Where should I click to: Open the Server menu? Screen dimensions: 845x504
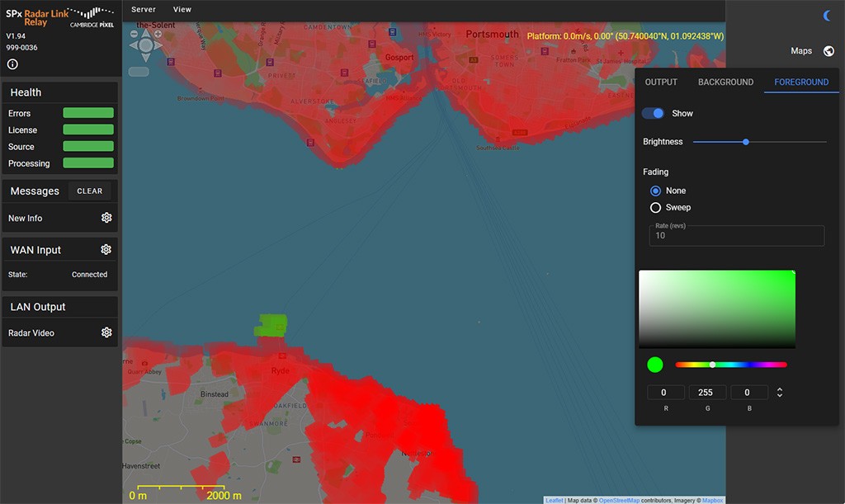tap(143, 9)
